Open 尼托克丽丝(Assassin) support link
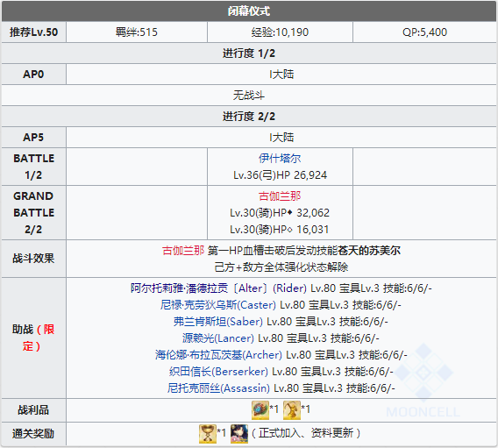 click(x=218, y=388)
